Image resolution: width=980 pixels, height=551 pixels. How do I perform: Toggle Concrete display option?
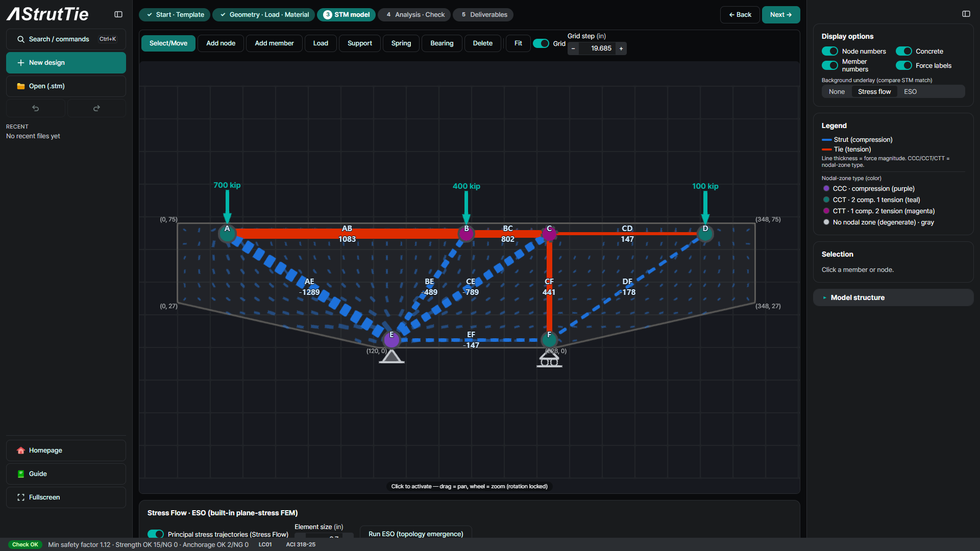pyautogui.click(x=904, y=51)
